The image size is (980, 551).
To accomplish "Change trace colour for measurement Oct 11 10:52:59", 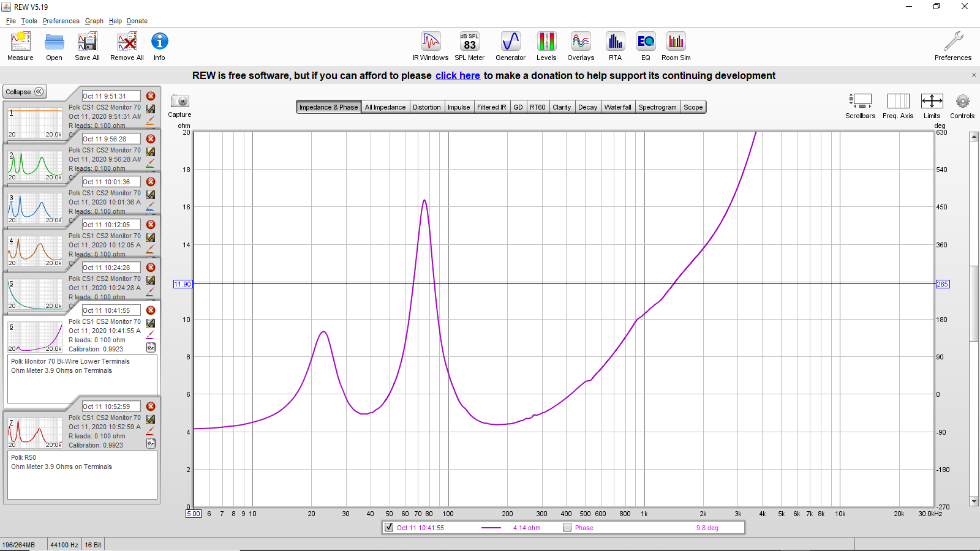I will (150, 431).
